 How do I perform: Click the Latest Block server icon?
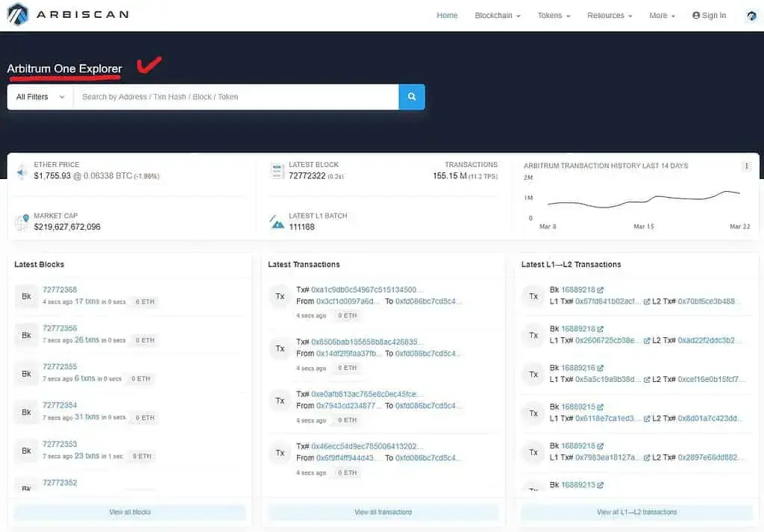pyautogui.click(x=278, y=172)
